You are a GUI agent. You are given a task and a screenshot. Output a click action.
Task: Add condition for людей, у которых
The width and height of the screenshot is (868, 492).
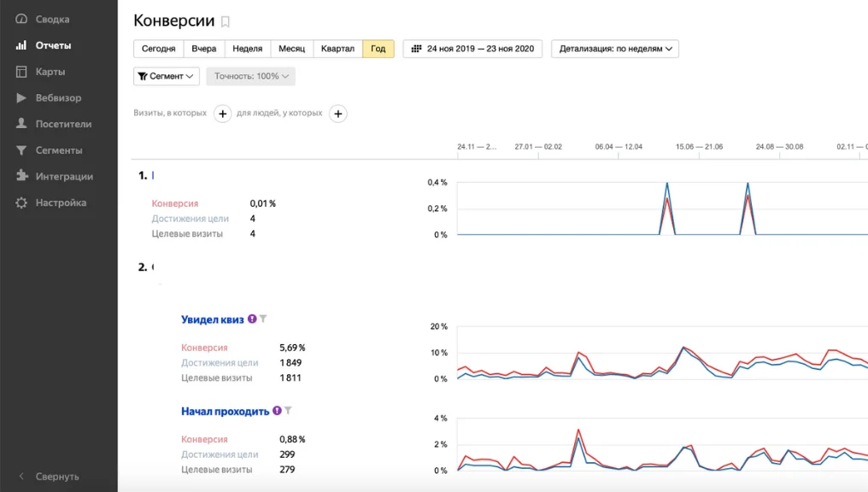(338, 114)
